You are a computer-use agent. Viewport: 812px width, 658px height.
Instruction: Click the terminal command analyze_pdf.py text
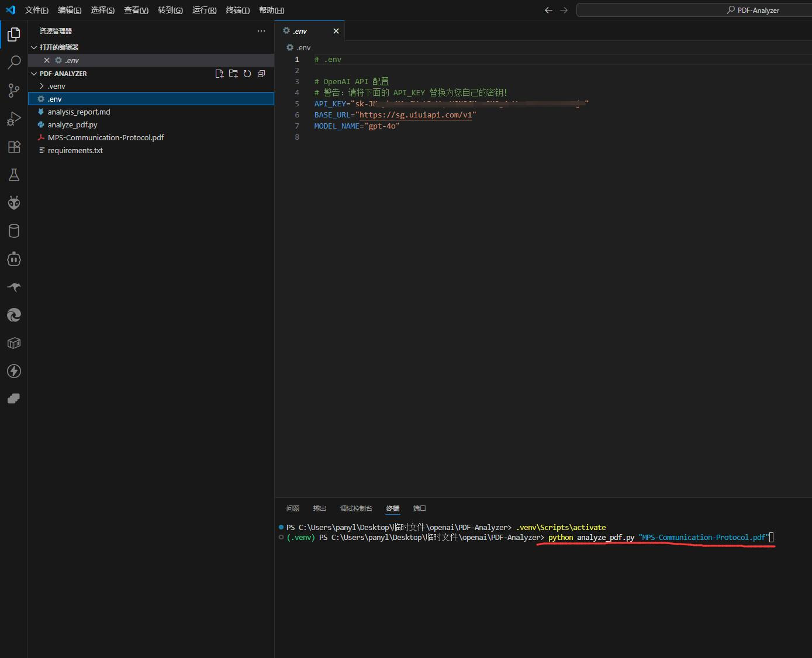coord(606,538)
